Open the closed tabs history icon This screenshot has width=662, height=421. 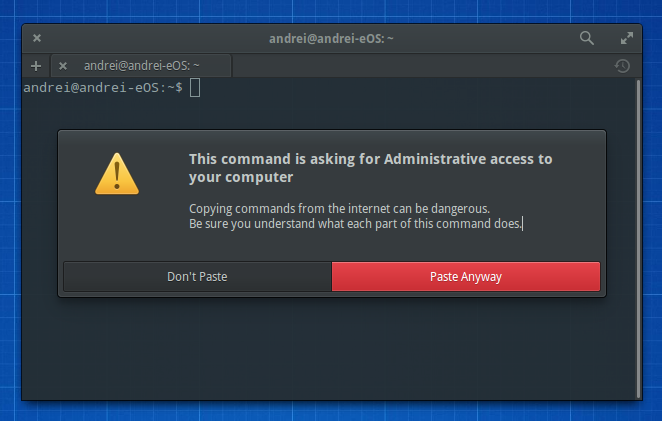click(x=622, y=66)
